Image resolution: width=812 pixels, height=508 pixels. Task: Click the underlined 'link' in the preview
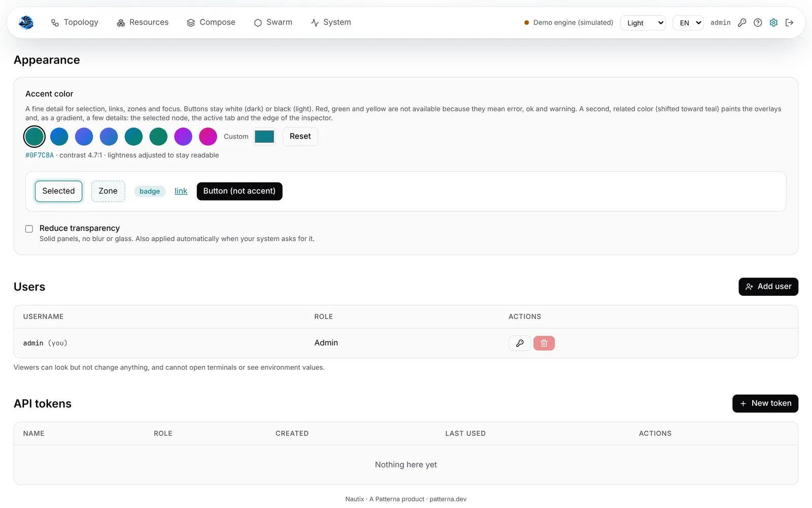pyautogui.click(x=181, y=191)
